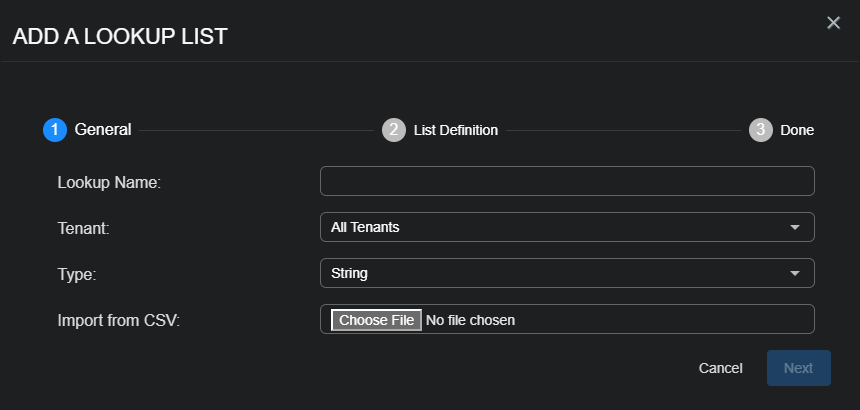Click the step 2 circle icon

pos(394,130)
